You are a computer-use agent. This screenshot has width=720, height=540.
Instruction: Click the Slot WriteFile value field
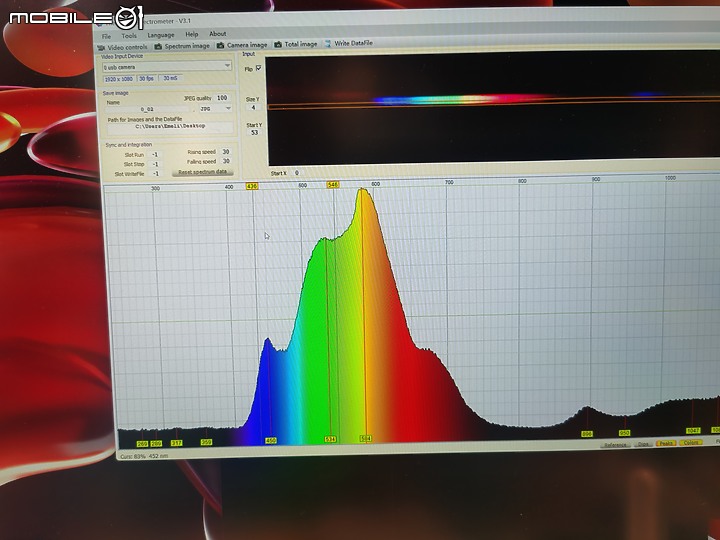point(156,174)
